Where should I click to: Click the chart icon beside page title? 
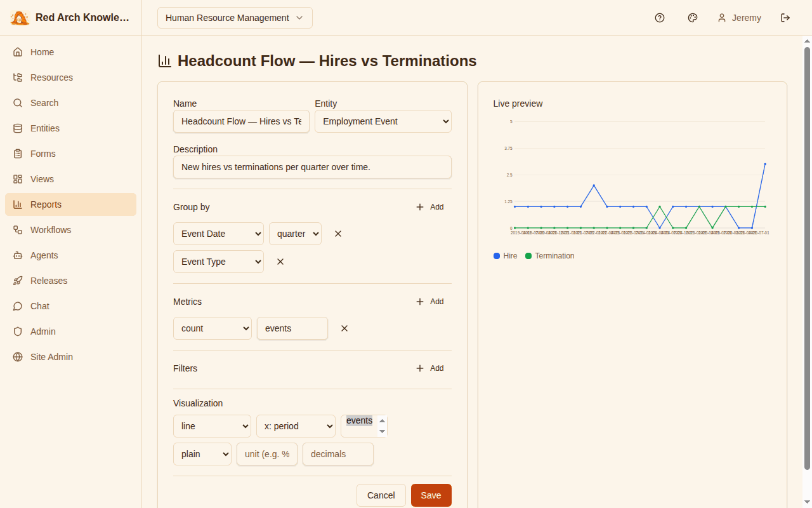coord(164,61)
